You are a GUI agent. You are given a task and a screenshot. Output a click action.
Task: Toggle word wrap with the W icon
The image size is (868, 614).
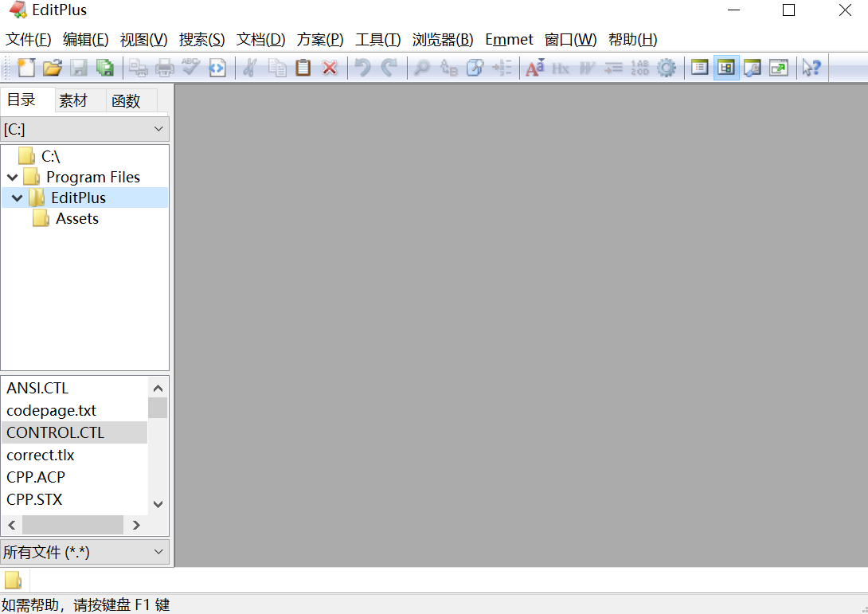(588, 68)
